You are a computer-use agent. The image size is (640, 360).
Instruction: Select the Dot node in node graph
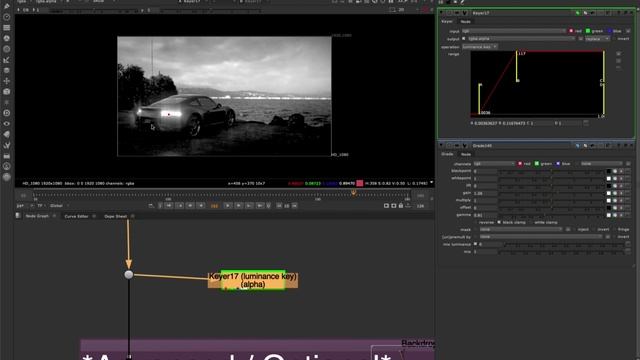tap(129, 275)
